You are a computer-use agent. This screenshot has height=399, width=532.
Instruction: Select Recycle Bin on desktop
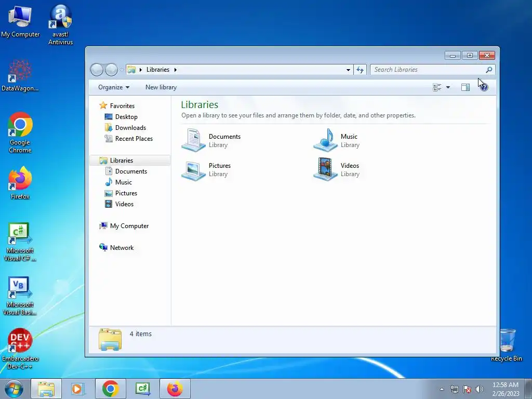coord(507,345)
